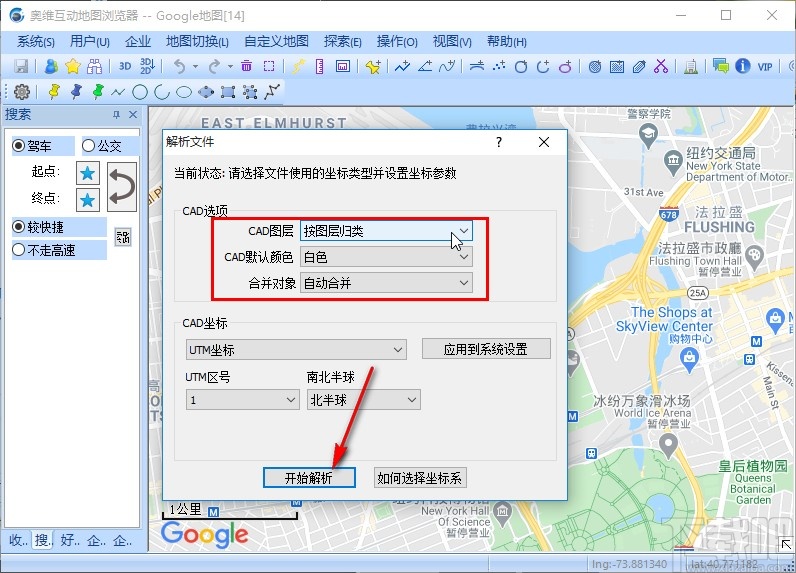Switch to the 好.. bottom tab
This screenshot has height=573, width=796.
pyautogui.click(x=70, y=540)
